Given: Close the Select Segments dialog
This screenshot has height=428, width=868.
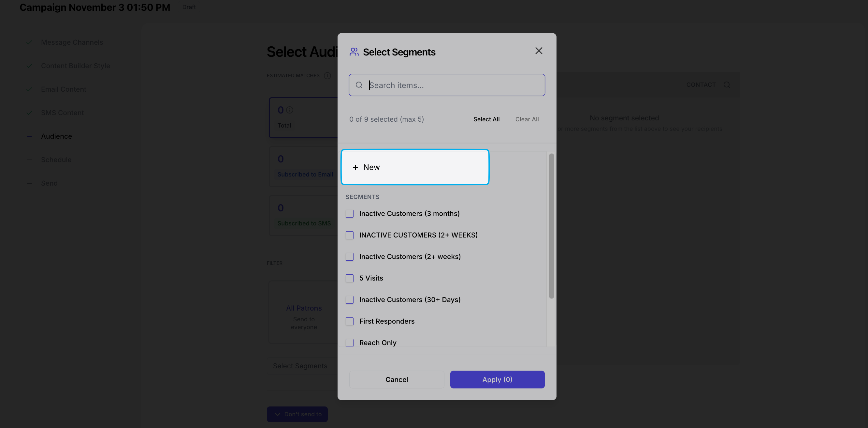Looking at the screenshot, I should (539, 51).
